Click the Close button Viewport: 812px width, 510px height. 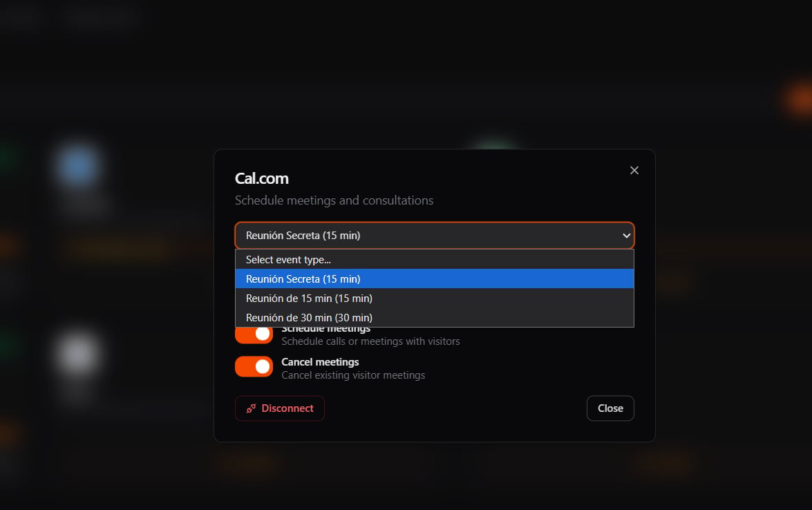(610, 408)
